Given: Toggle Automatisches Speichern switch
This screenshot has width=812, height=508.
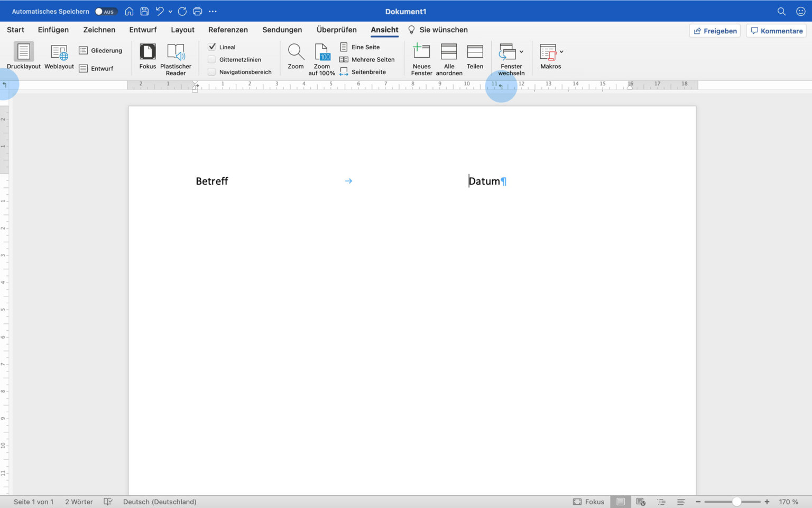Looking at the screenshot, I should pyautogui.click(x=105, y=12).
